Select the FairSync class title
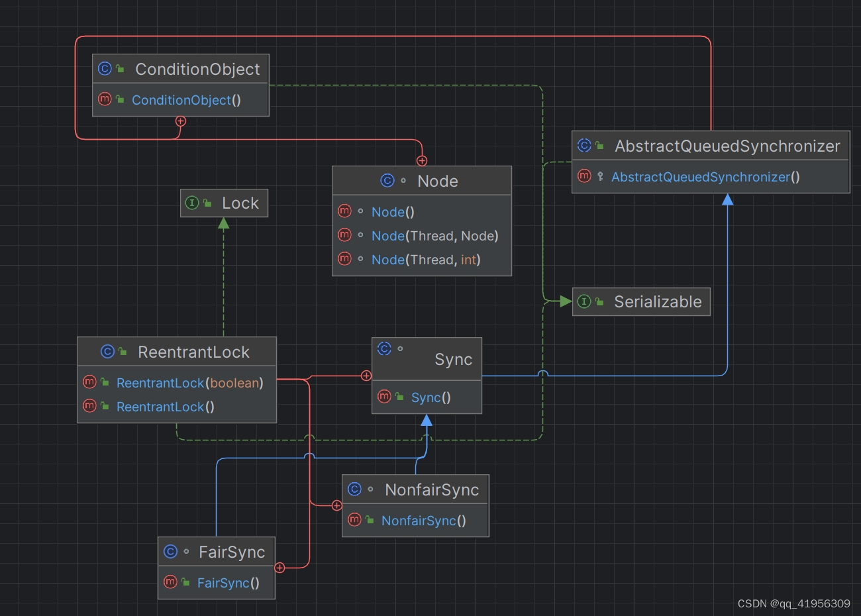This screenshot has width=861, height=616. 232,552
